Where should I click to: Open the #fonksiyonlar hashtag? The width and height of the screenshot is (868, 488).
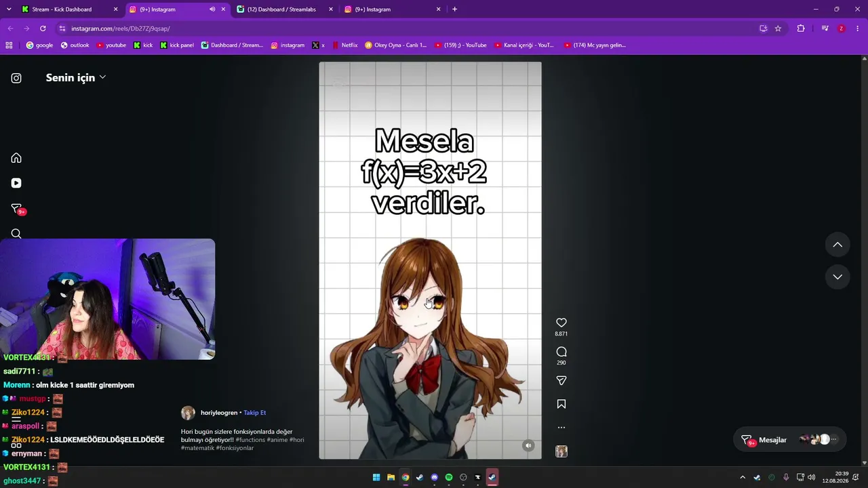pos(235,448)
